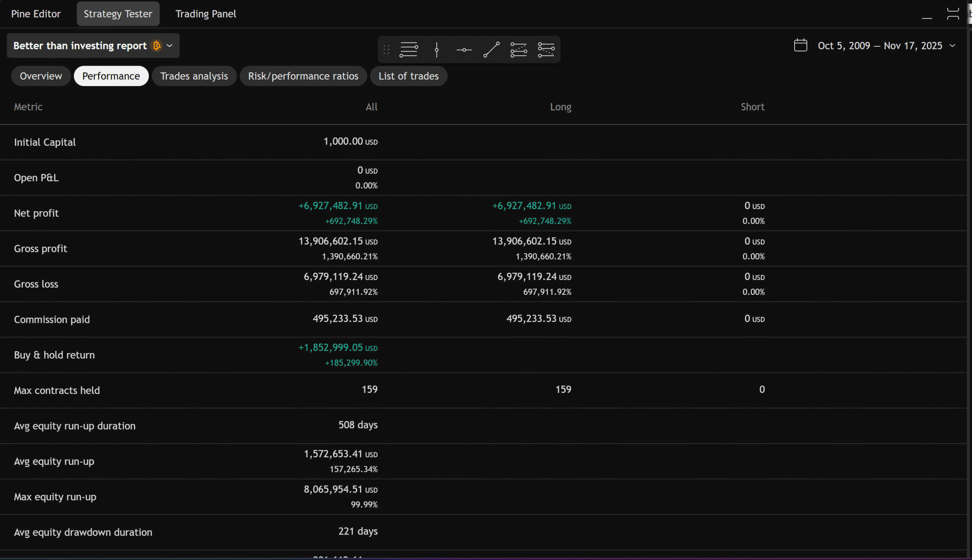
Task: Select the Overview report pill
Action: coord(41,76)
